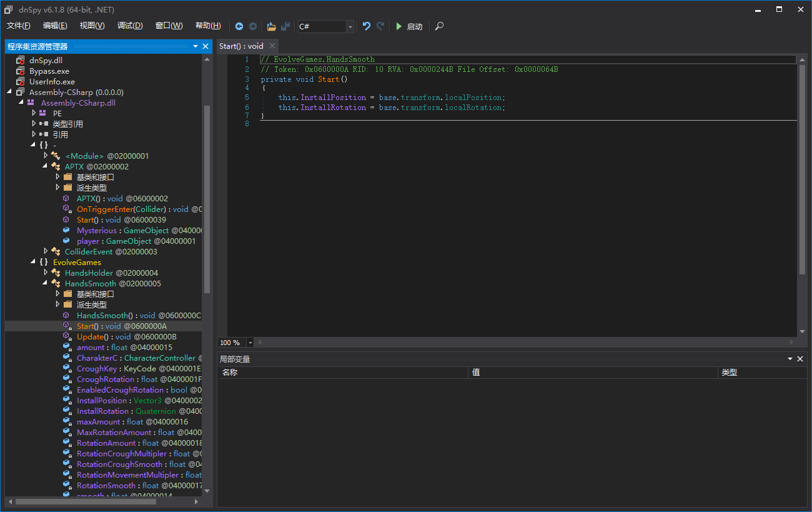The width and height of the screenshot is (812, 512).
Task: Select UserInfo.exe in the assembly tree
Action: [x=52, y=81]
